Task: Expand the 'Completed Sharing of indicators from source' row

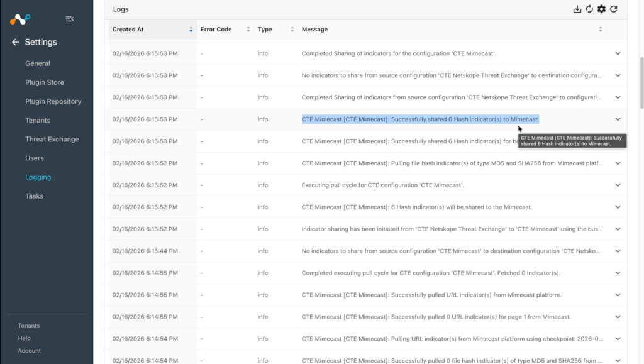Action: (x=618, y=97)
